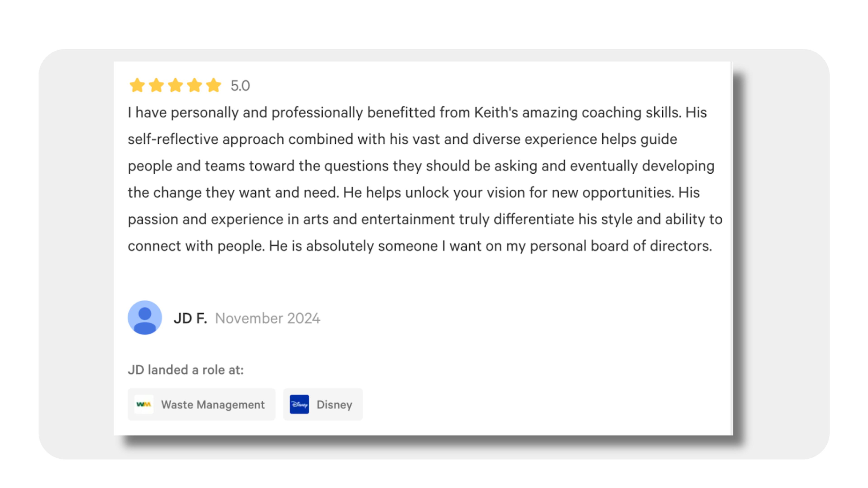Click the first yellow rating star
The image size is (868, 488).
click(x=137, y=85)
